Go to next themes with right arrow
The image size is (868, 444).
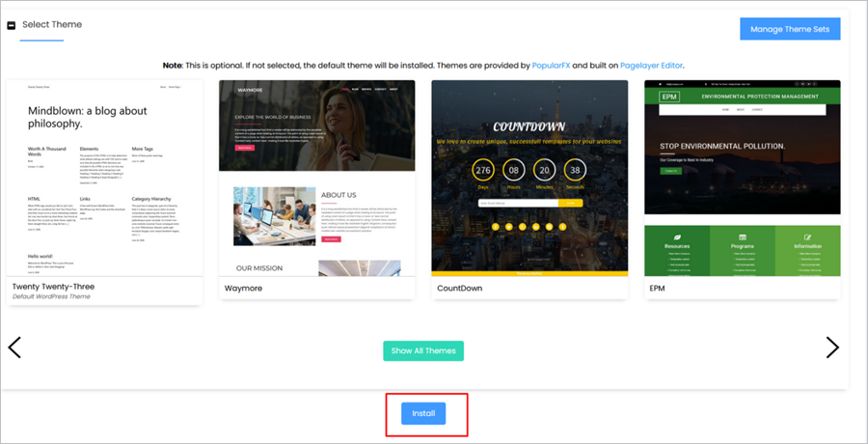pyautogui.click(x=832, y=347)
